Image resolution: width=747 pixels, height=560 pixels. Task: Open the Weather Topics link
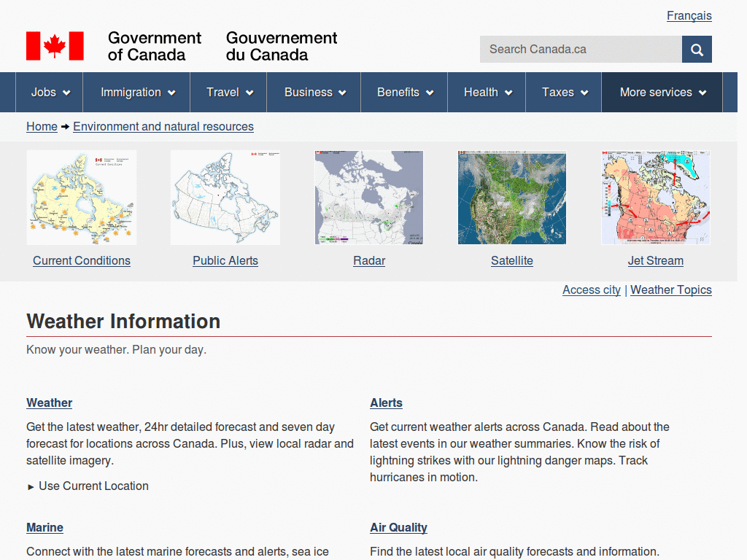click(x=671, y=290)
